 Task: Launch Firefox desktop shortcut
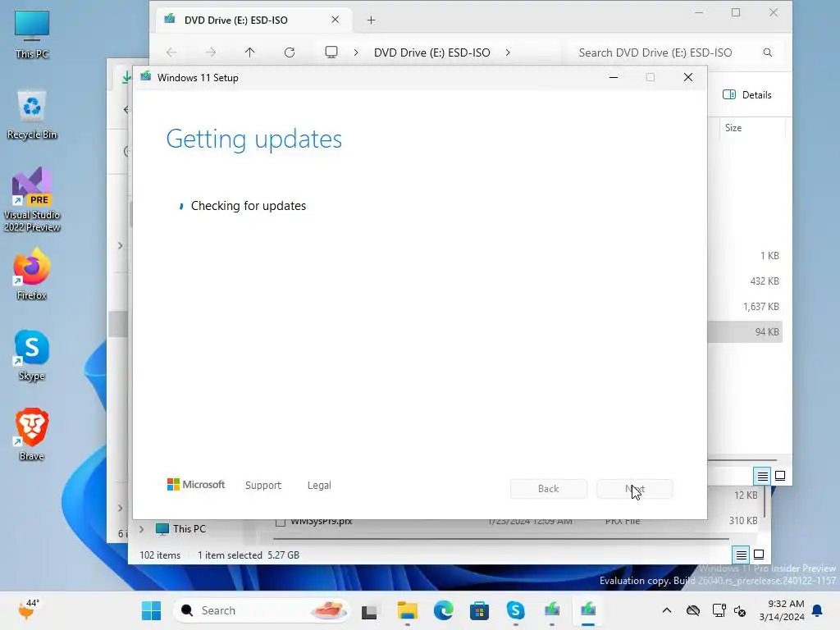click(32, 274)
